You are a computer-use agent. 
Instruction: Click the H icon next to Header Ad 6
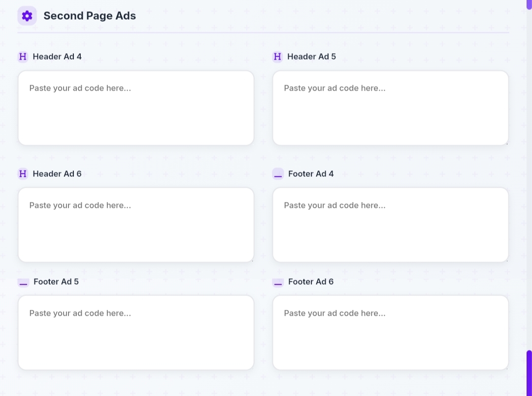click(x=23, y=174)
